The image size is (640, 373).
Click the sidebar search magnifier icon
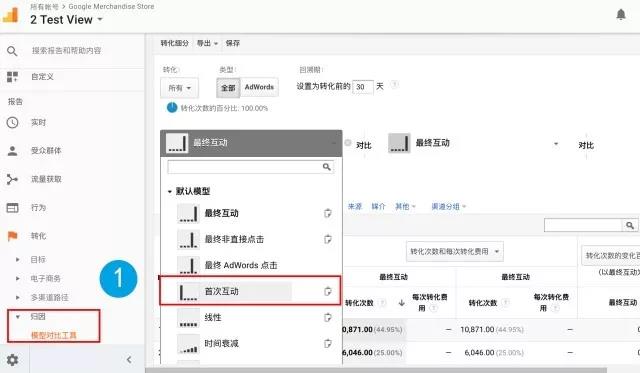12,51
